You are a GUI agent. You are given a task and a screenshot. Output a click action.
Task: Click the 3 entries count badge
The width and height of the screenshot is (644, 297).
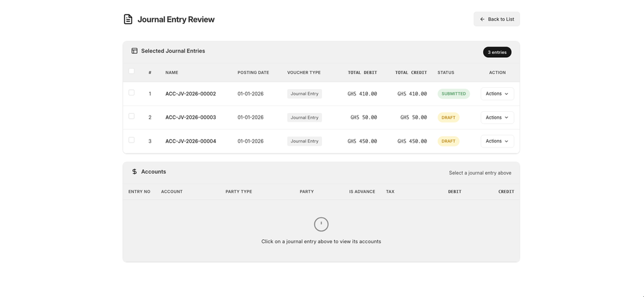point(497,52)
